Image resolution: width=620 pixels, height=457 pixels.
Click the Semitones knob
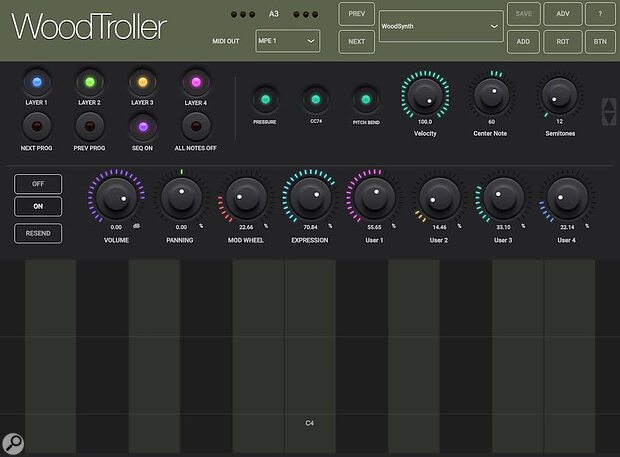click(559, 95)
